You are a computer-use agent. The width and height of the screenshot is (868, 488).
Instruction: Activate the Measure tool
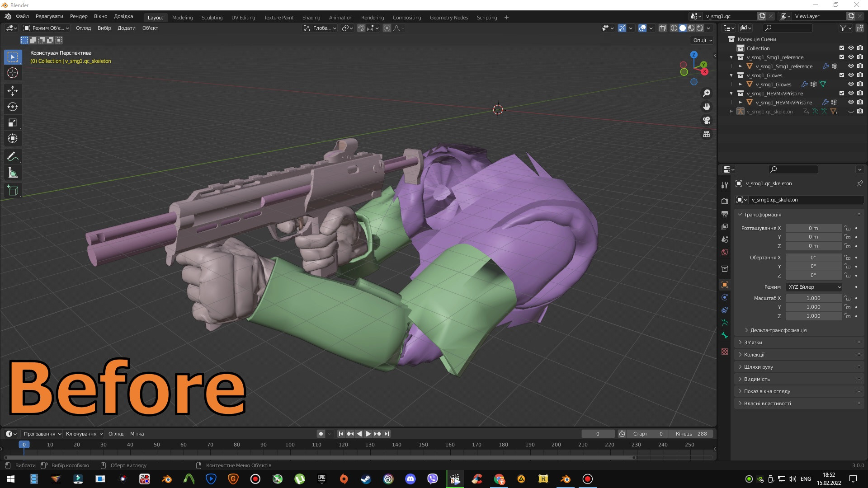click(x=13, y=172)
